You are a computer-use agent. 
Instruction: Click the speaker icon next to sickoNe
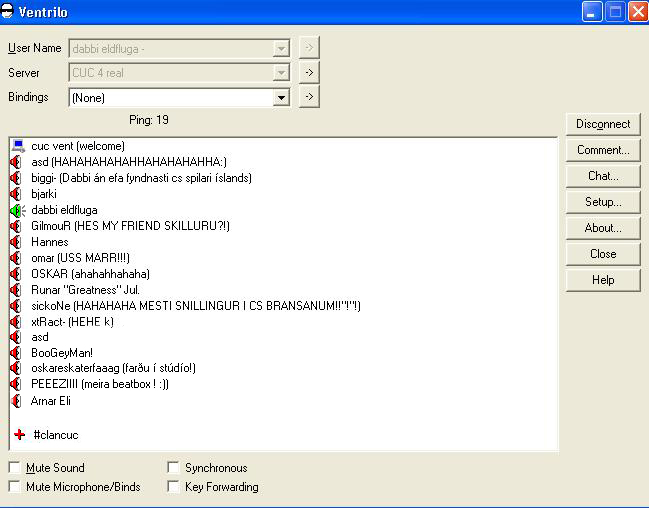[x=16, y=306]
